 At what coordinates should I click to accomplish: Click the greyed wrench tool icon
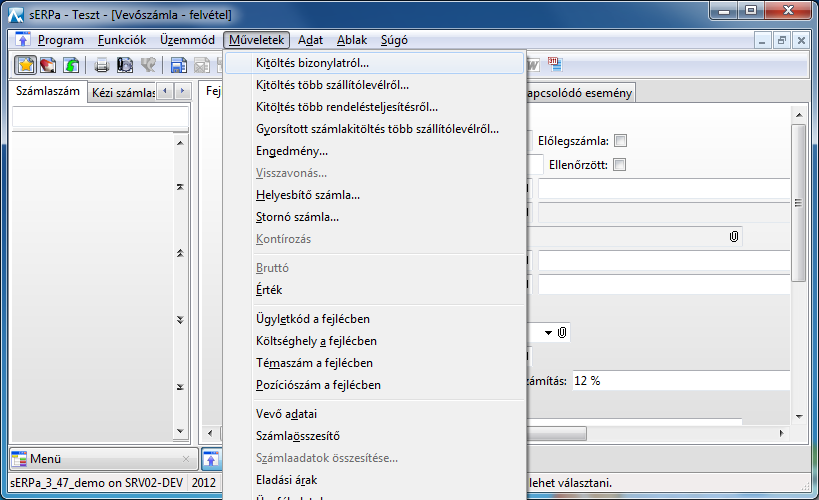coord(148,65)
